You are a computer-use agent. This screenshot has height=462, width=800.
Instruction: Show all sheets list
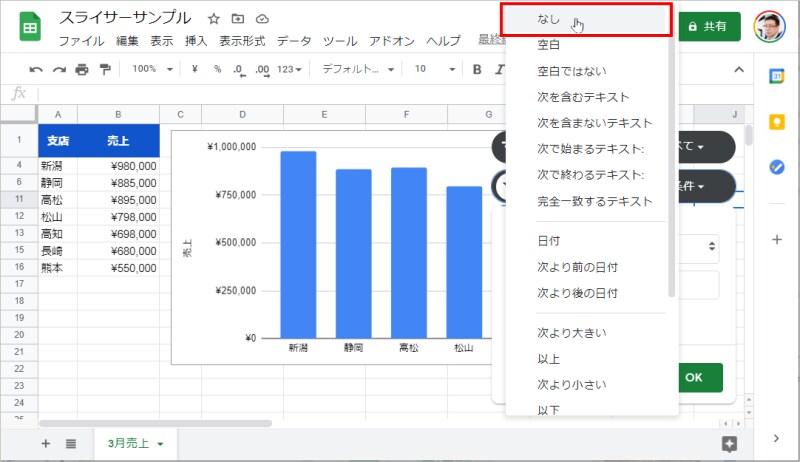click(71, 444)
